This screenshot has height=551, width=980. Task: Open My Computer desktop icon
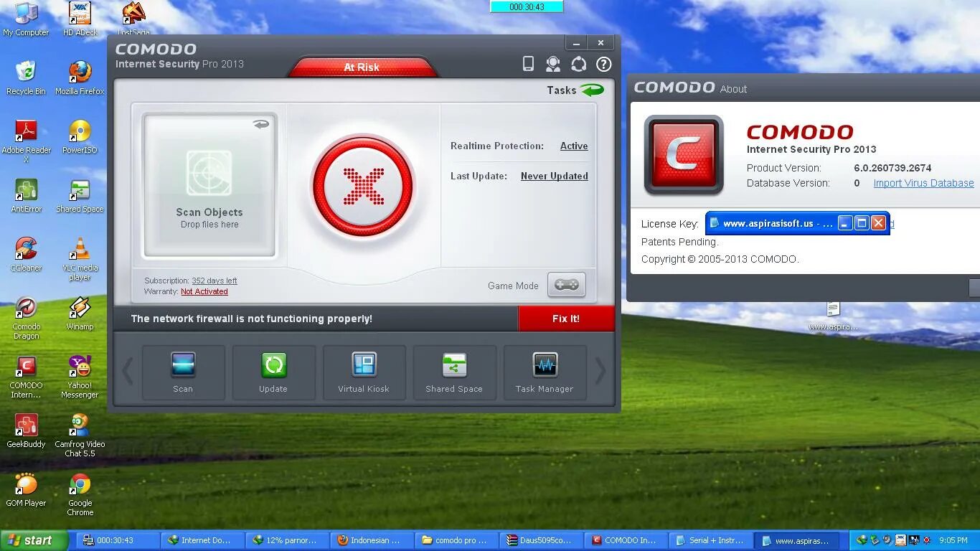26,19
